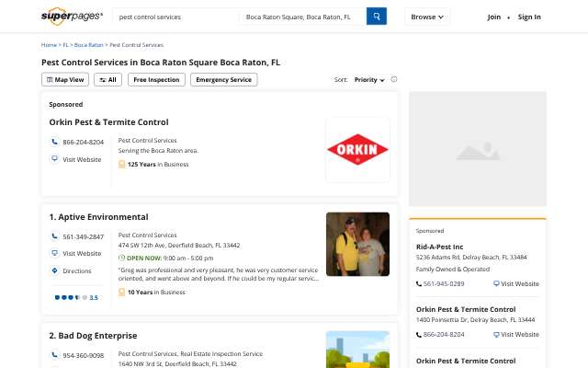This screenshot has height=368, width=588.
Task: Open Orkin Pest & Termite Control sponsored title
Action: [x=108, y=122]
